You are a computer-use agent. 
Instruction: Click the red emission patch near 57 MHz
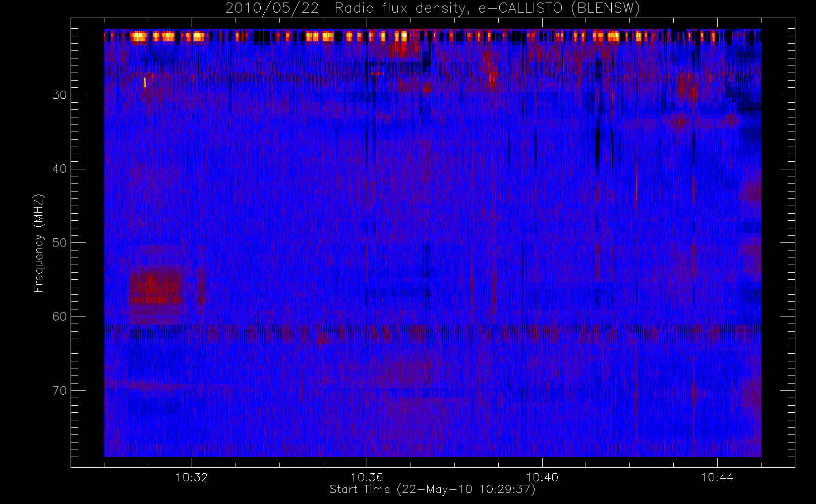point(155,288)
